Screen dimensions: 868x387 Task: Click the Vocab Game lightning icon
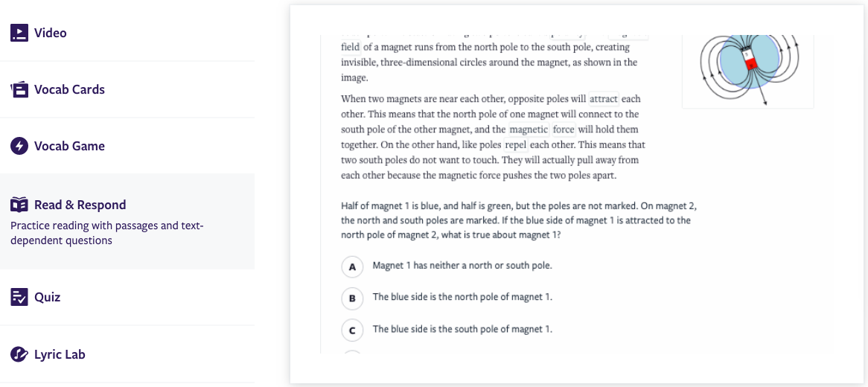pos(19,146)
